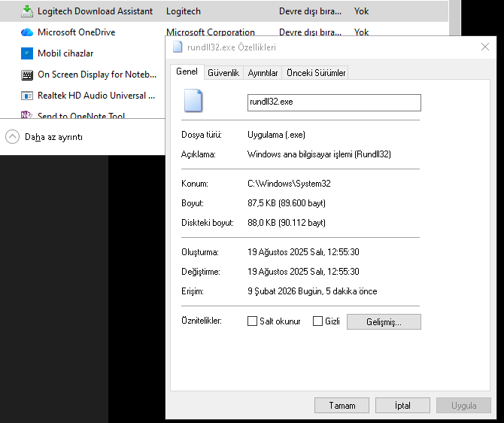
Task: Click the disk size value 88,0 KB
Action: [287, 223]
